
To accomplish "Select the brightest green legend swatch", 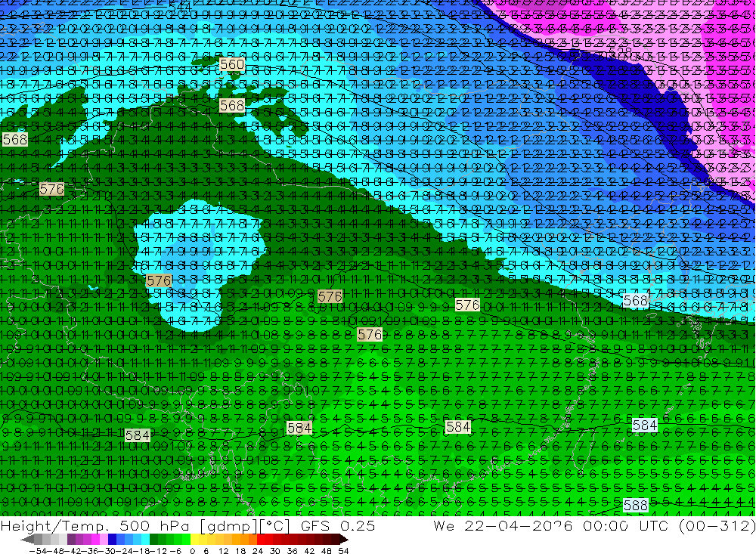I will pos(186,540).
